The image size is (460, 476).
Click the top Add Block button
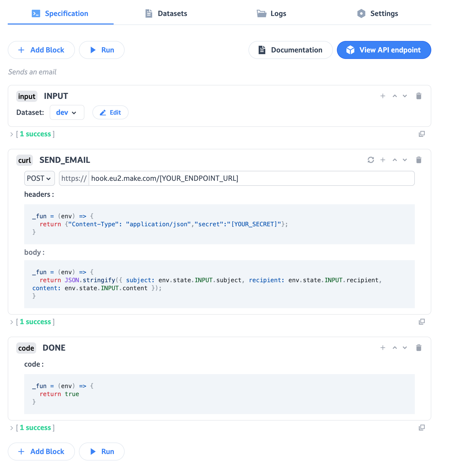(41, 50)
